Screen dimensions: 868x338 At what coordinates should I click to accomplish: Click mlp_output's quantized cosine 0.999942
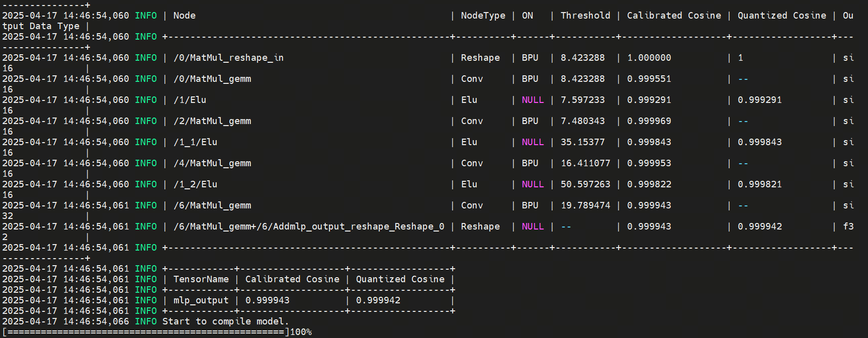tap(378, 300)
